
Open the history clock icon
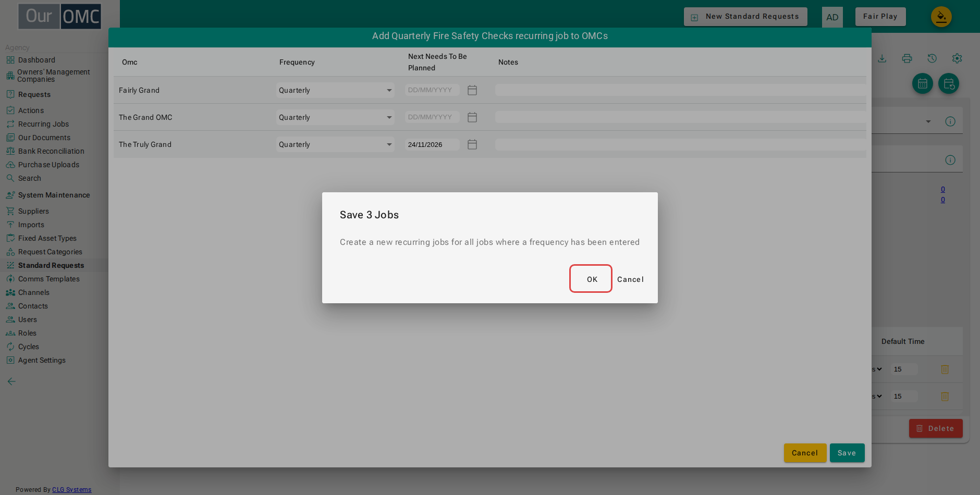tap(932, 58)
